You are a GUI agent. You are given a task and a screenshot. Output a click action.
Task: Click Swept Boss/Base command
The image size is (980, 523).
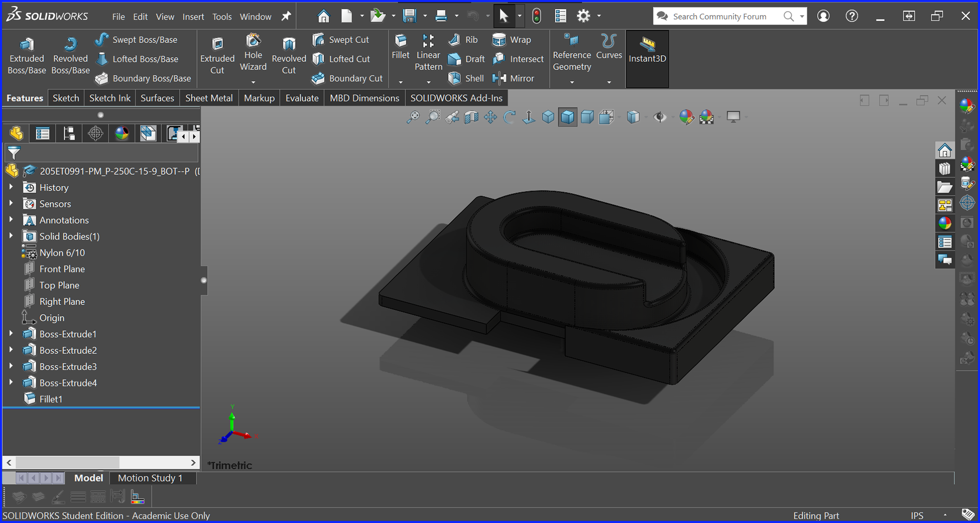tap(136, 39)
